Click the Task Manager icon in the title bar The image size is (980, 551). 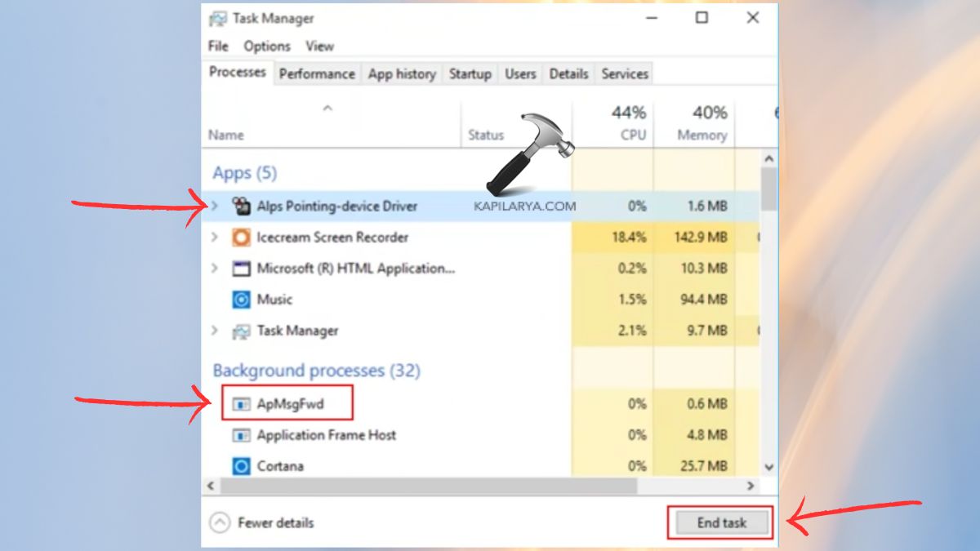217,17
